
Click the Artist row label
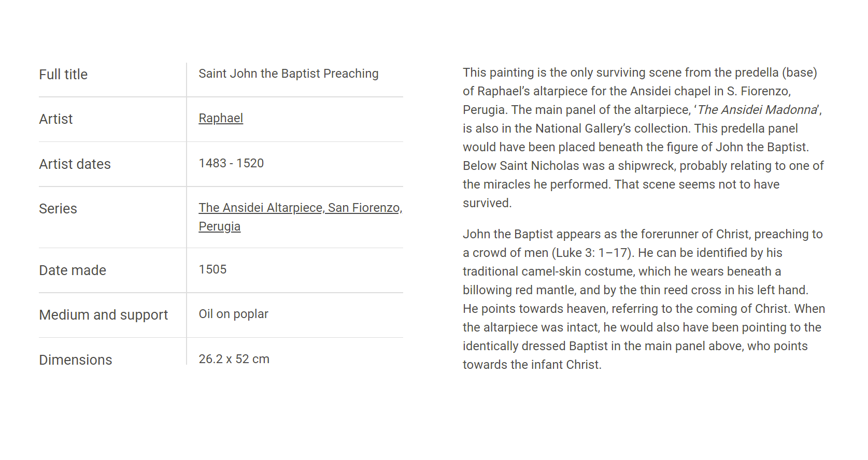click(56, 119)
